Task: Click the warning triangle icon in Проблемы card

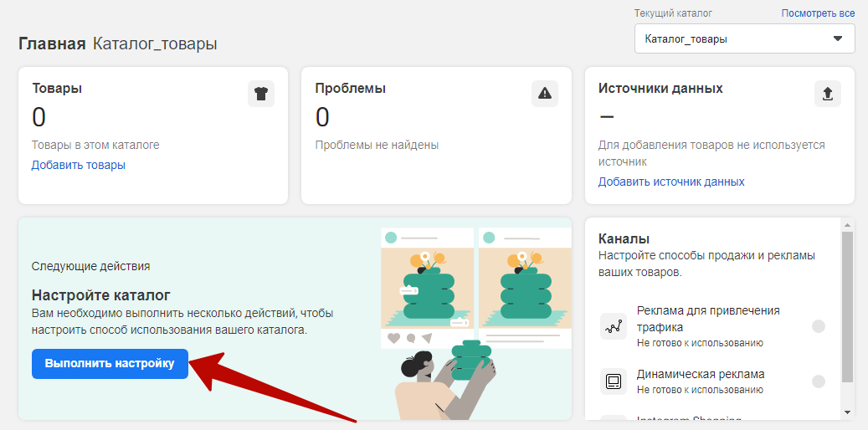Action: click(x=544, y=94)
